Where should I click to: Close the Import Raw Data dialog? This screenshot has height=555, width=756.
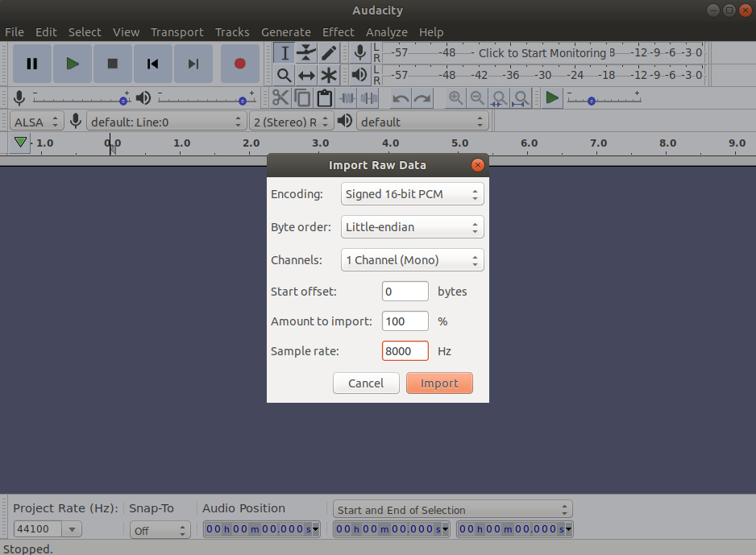click(477, 165)
